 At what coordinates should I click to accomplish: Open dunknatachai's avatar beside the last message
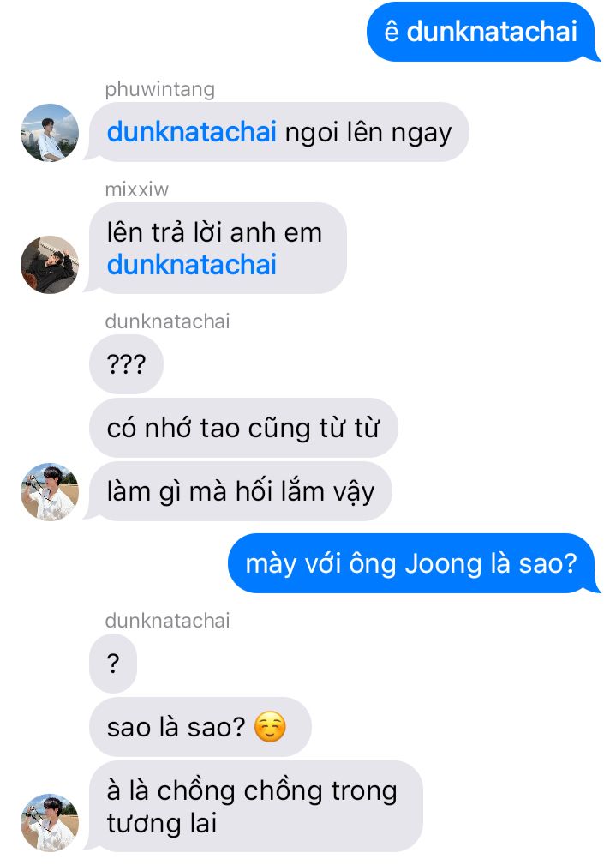[50, 822]
